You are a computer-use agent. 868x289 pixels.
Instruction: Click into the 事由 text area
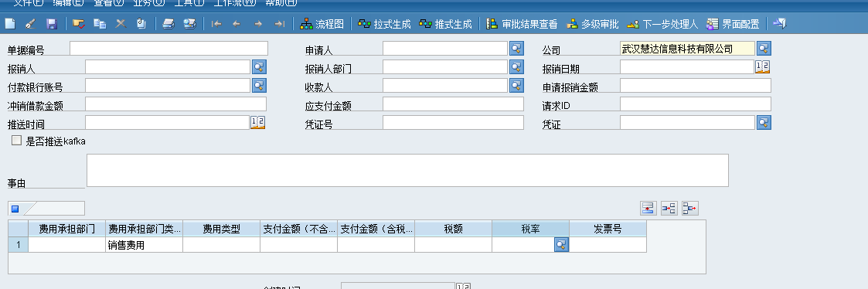(x=407, y=171)
